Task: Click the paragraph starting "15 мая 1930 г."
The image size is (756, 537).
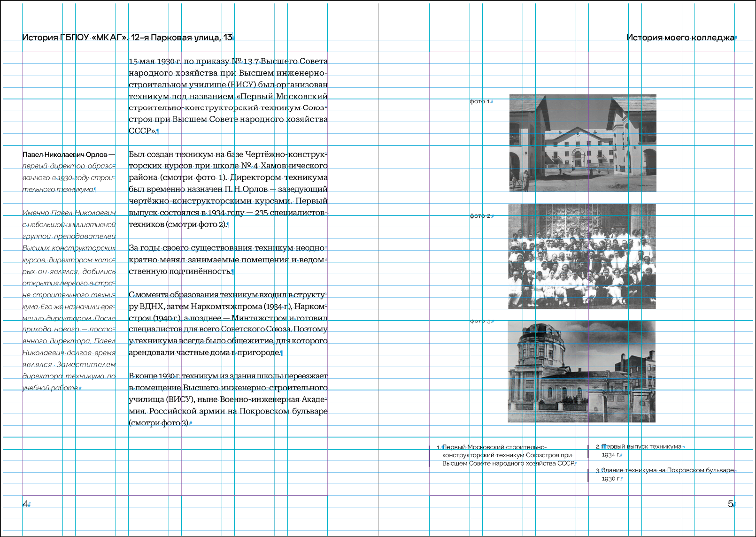Action: 228,96
